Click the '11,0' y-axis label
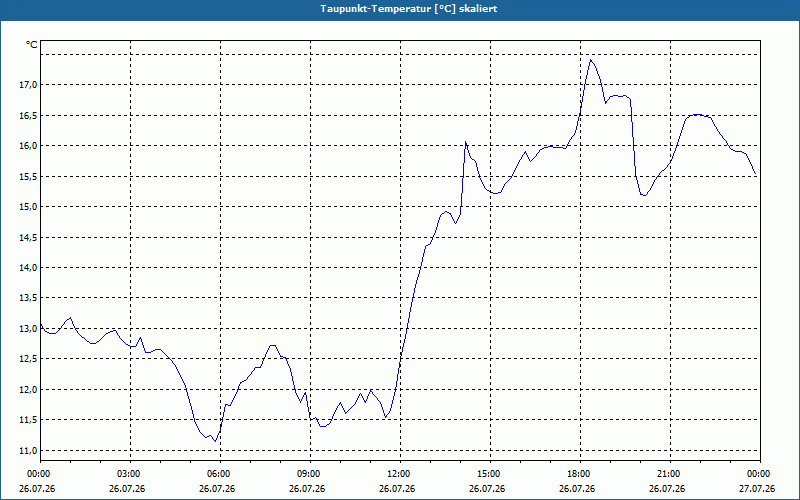The height and width of the screenshot is (500, 800). click(28, 451)
